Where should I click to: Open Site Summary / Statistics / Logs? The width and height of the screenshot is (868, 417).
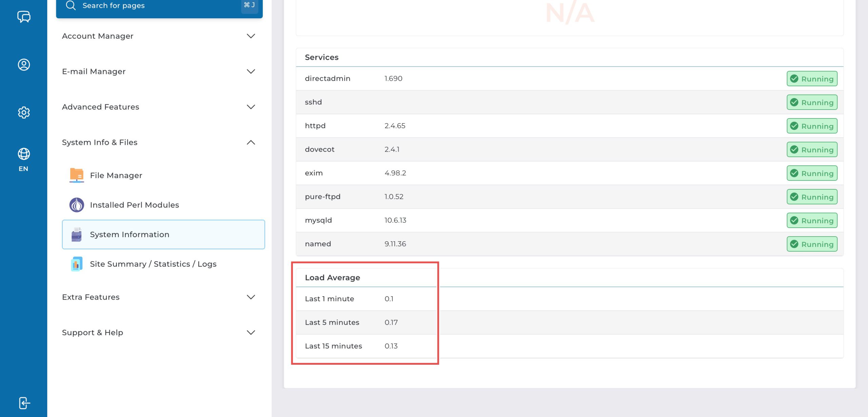tap(153, 264)
